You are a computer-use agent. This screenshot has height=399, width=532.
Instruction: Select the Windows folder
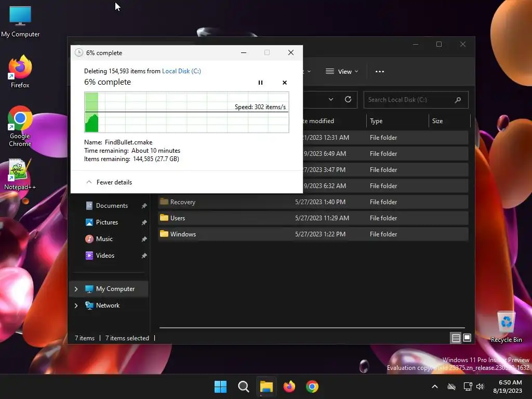click(313, 234)
